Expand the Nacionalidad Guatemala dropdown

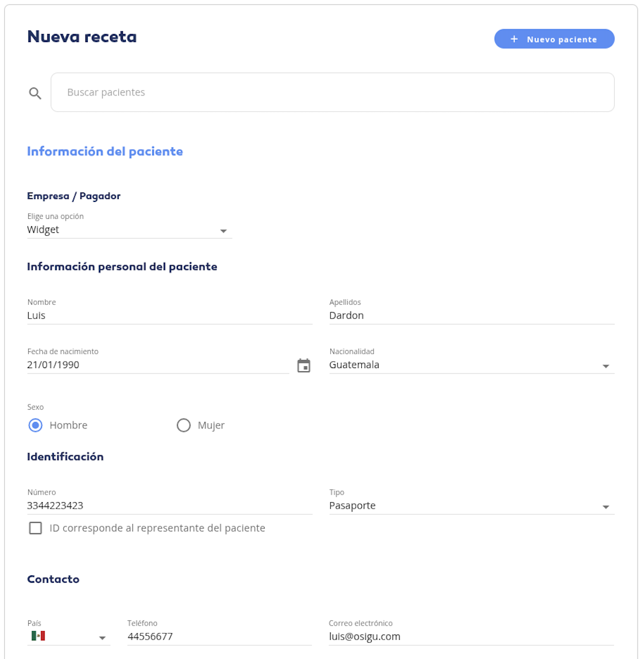(x=472, y=365)
